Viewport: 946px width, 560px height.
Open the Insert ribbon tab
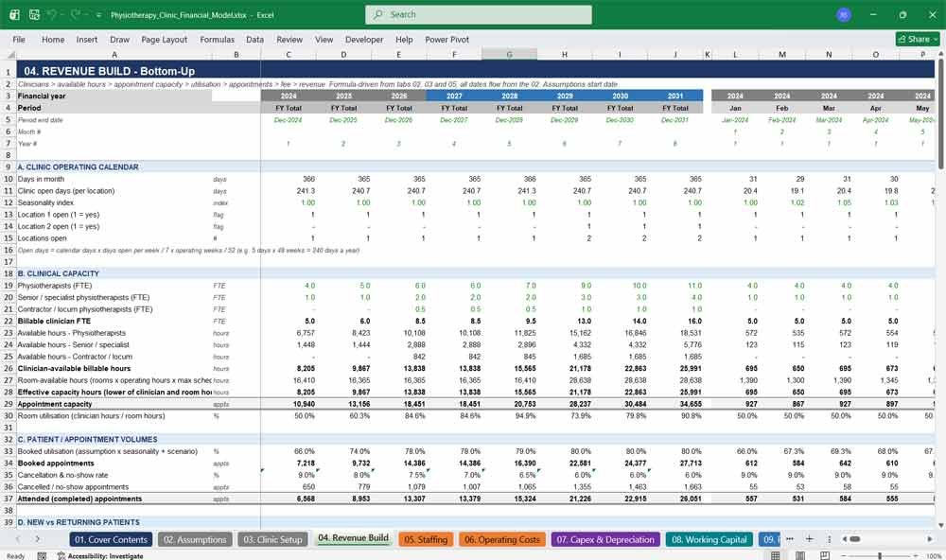pyautogui.click(x=87, y=39)
